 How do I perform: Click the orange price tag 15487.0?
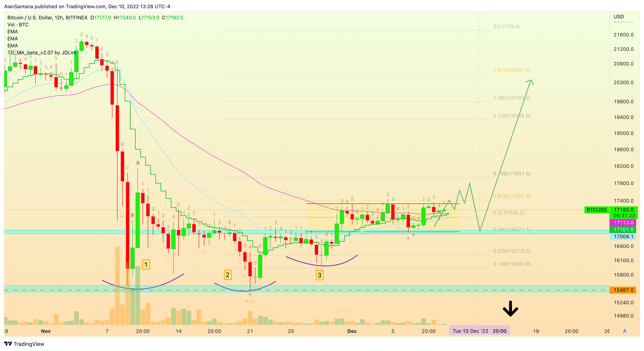[622, 290]
